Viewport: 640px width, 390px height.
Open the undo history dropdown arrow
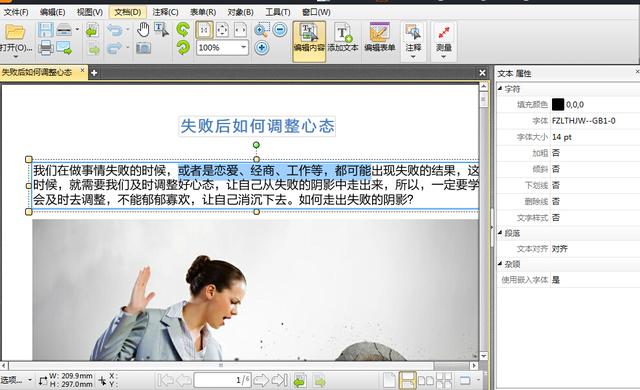click(x=128, y=30)
